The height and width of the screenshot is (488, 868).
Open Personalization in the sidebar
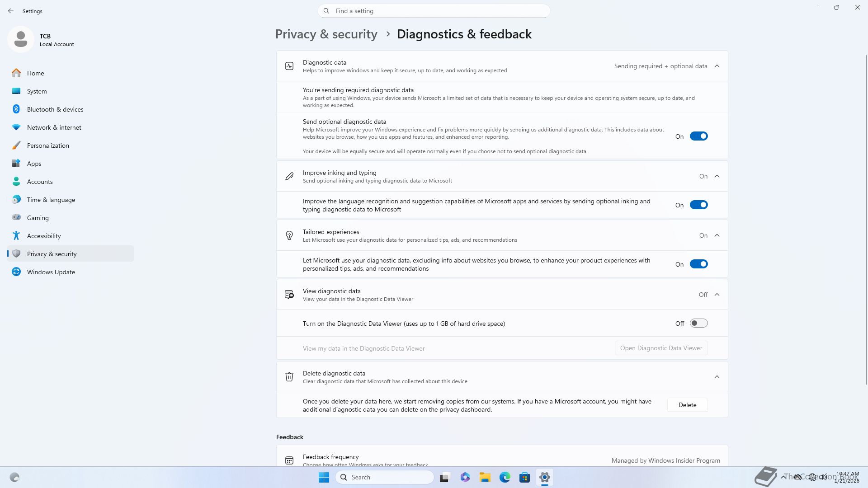point(48,145)
